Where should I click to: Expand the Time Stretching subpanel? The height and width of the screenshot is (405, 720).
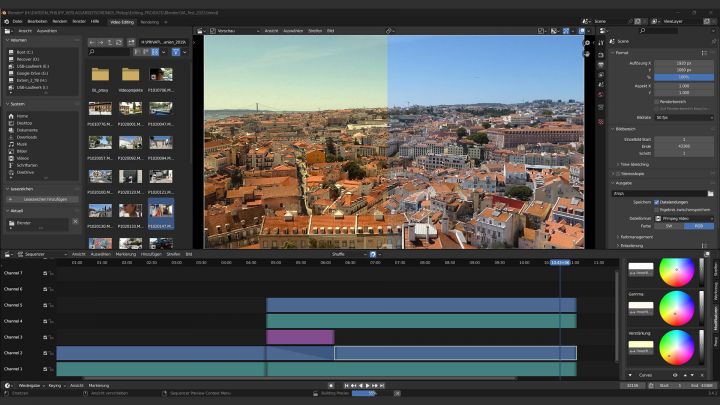point(618,164)
